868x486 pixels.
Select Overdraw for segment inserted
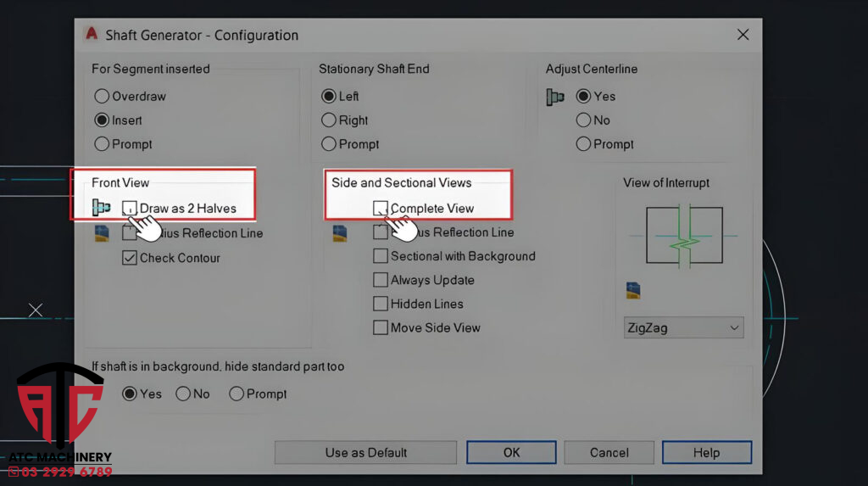point(103,97)
